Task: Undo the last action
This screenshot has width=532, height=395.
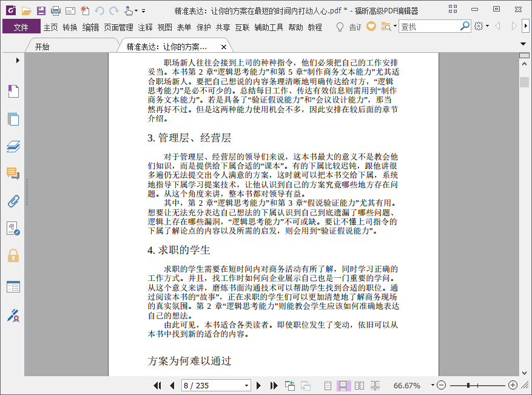Action: [99, 11]
